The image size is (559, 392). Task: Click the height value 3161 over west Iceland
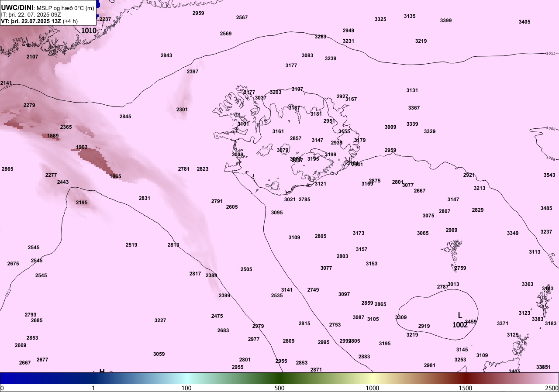[278, 131]
